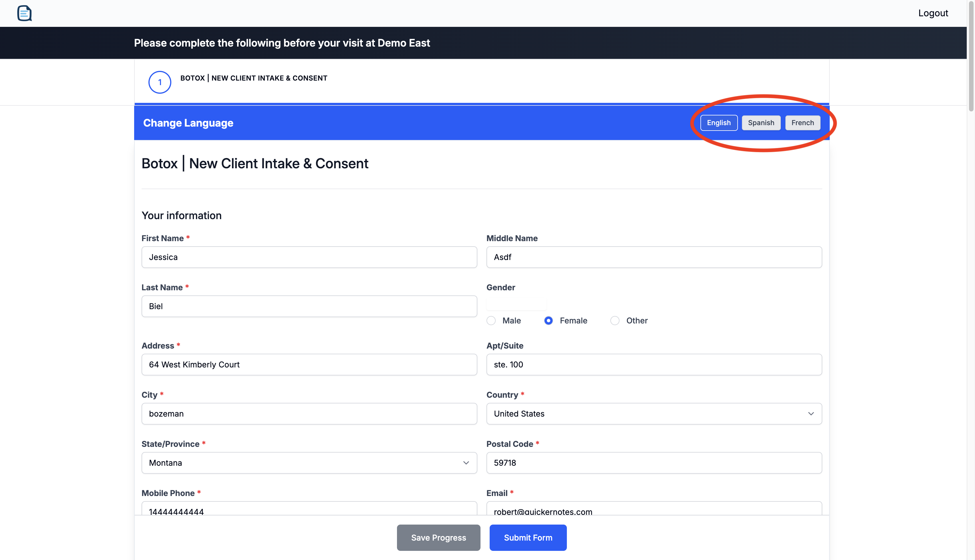
Task: Choose Other for gender
Action: point(615,320)
